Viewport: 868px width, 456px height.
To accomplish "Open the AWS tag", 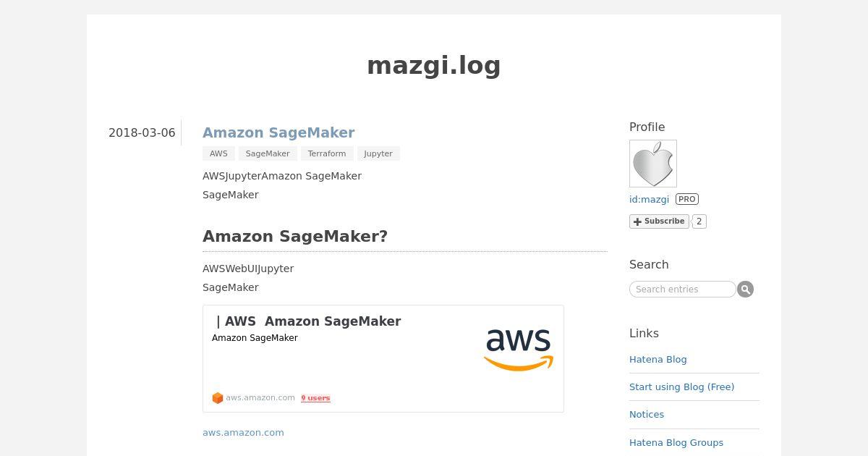I will (218, 153).
